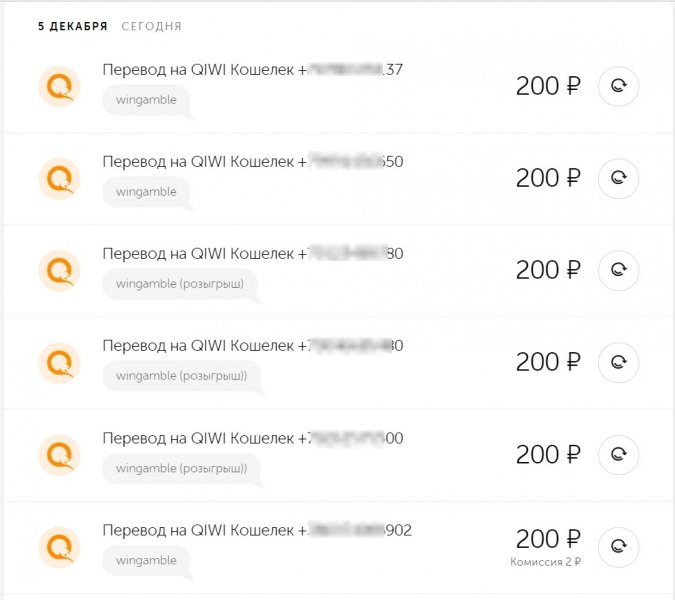675x600 pixels.
Task: Repeat the transfer to wallet ending 50
Action: [618, 178]
